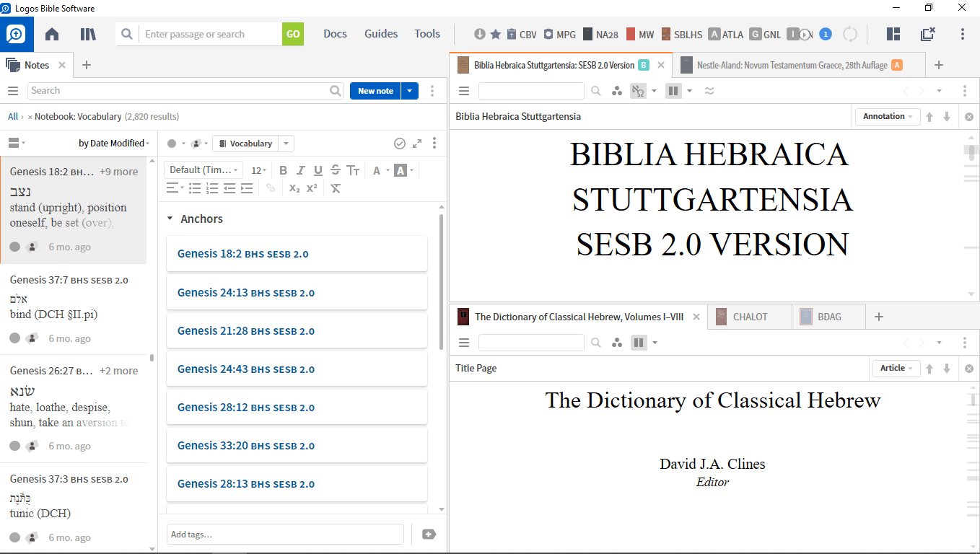980x554 pixels.
Task: Apply superscript formatting
Action: click(312, 188)
